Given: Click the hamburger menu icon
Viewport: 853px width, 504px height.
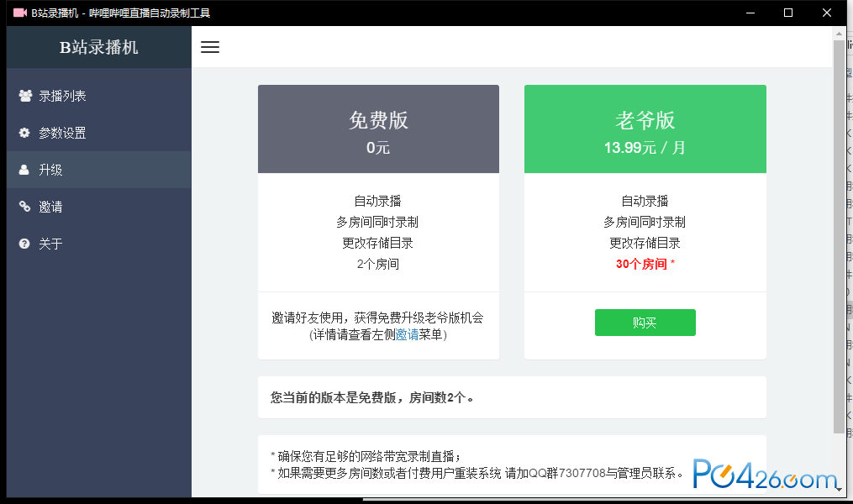Looking at the screenshot, I should [210, 47].
